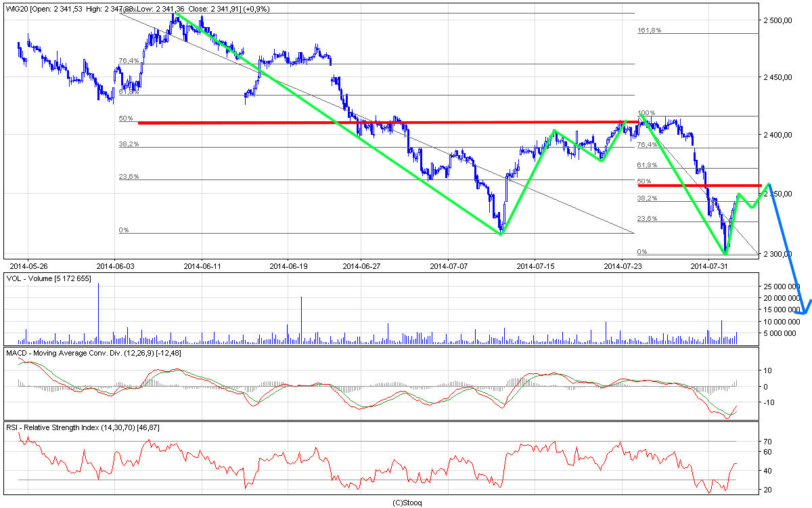The height and width of the screenshot is (508, 812).
Task: Click the 161,8% Fibonacci level label
Action: click(649, 30)
